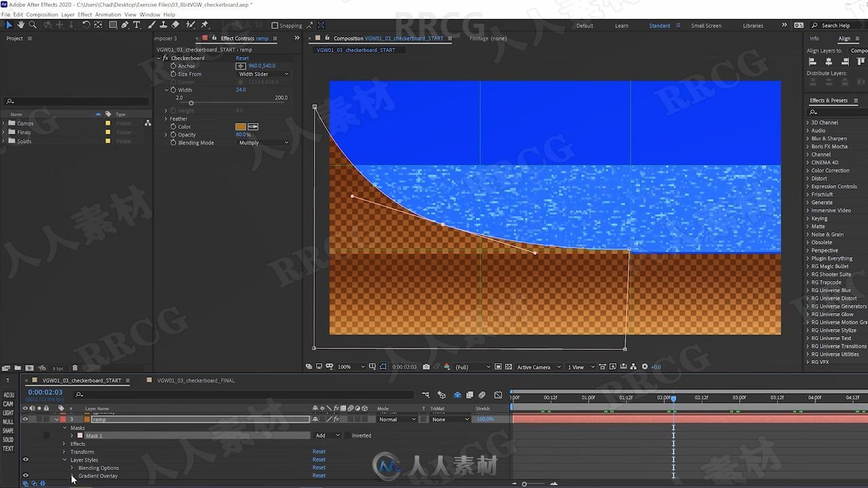Reset the Transform properties

(319, 451)
